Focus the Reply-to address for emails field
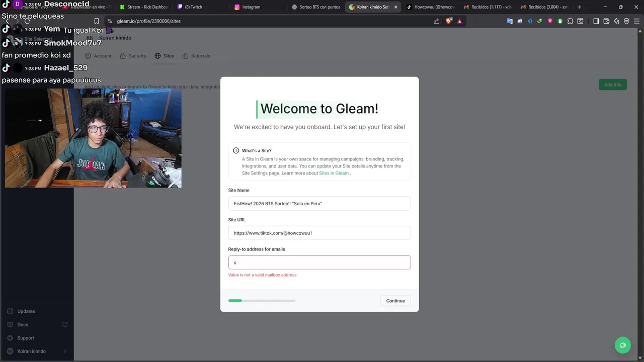Screen dimensions: 644x362 (x=319, y=262)
